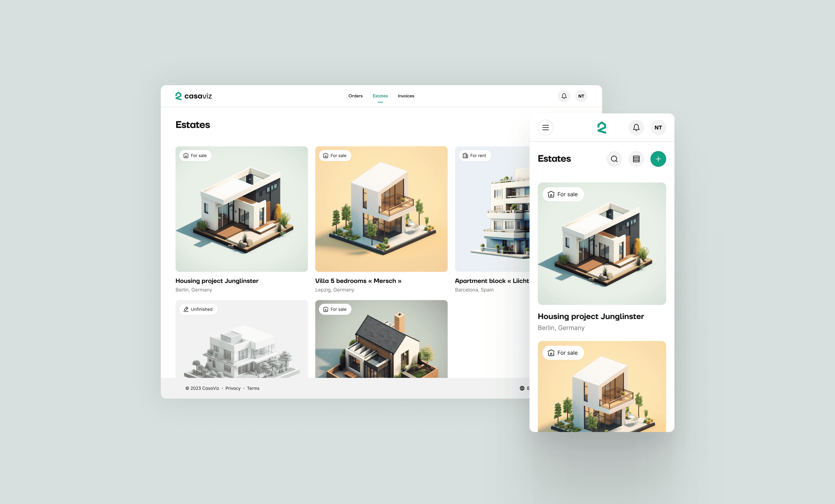The height and width of the screenshot is (504, 835).
Task: Open the hamburger menu in mobile view
Action: pyautogui.click(x=545, y=128)
